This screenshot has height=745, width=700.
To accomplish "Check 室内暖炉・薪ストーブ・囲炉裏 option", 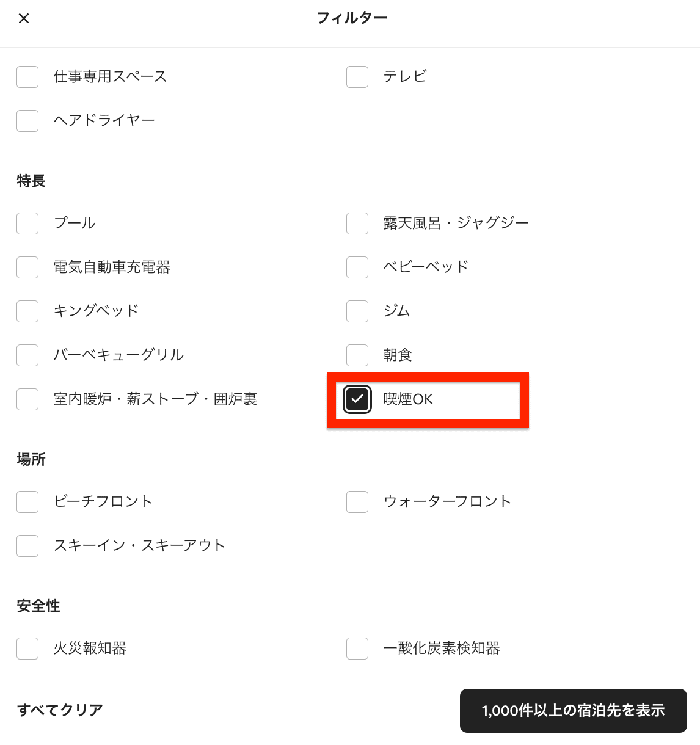I will point(27,399).
